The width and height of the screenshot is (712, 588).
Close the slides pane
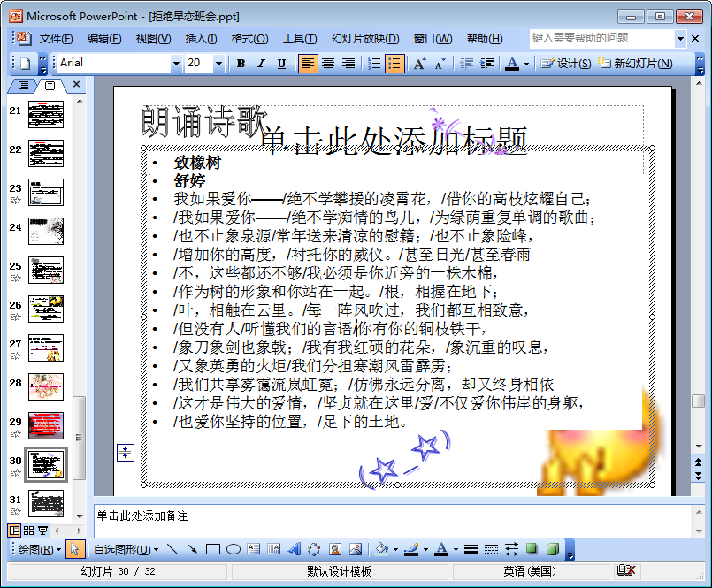point(77,85)
